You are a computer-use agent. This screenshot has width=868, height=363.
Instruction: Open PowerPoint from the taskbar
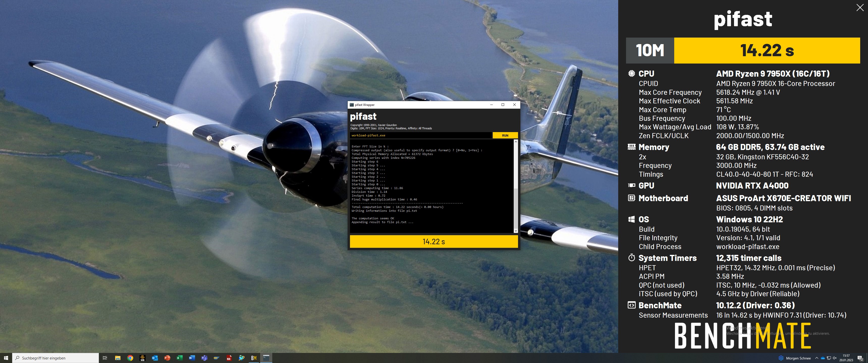point(167,358)
